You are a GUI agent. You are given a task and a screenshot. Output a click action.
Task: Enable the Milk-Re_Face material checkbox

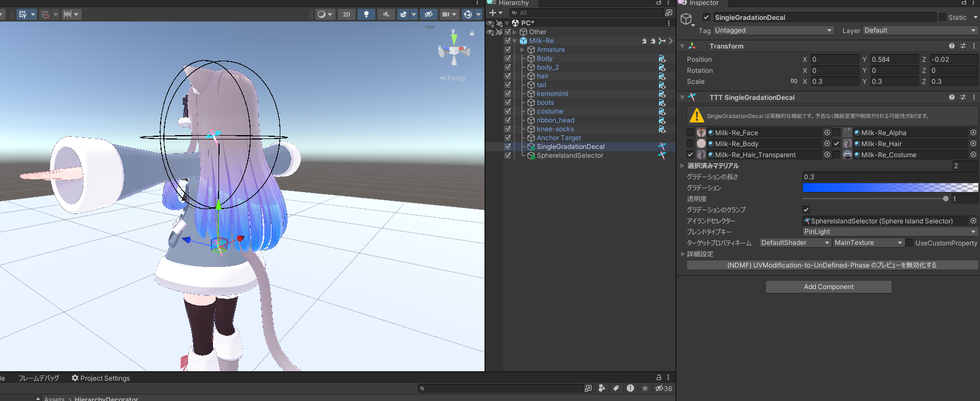click(x=690, y=133)
